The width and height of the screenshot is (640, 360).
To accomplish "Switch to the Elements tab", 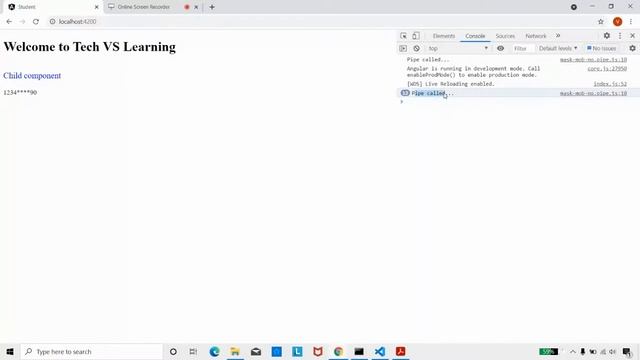I will pos(444,36).
